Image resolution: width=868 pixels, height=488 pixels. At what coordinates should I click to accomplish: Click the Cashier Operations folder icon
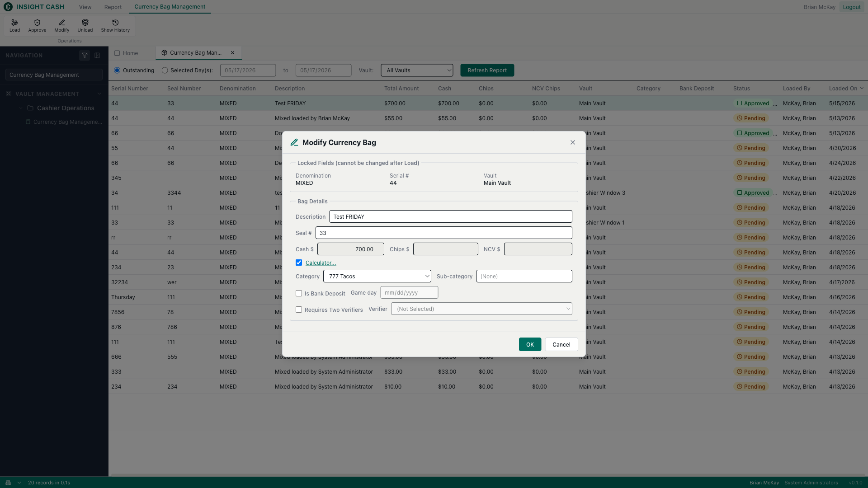coord(30,108)
